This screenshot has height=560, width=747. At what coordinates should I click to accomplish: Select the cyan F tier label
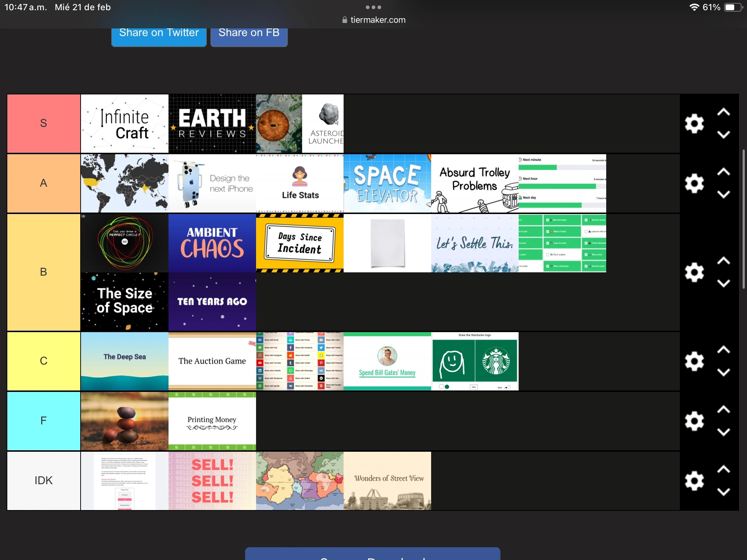[44, 421]
